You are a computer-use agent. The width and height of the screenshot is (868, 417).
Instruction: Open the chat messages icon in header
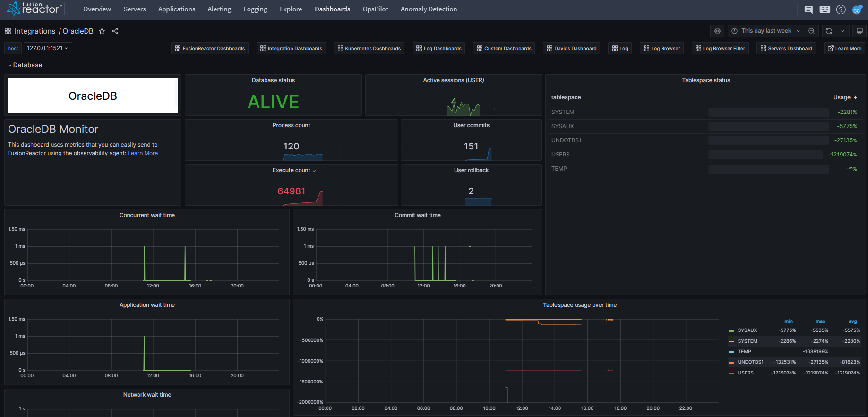808,9
